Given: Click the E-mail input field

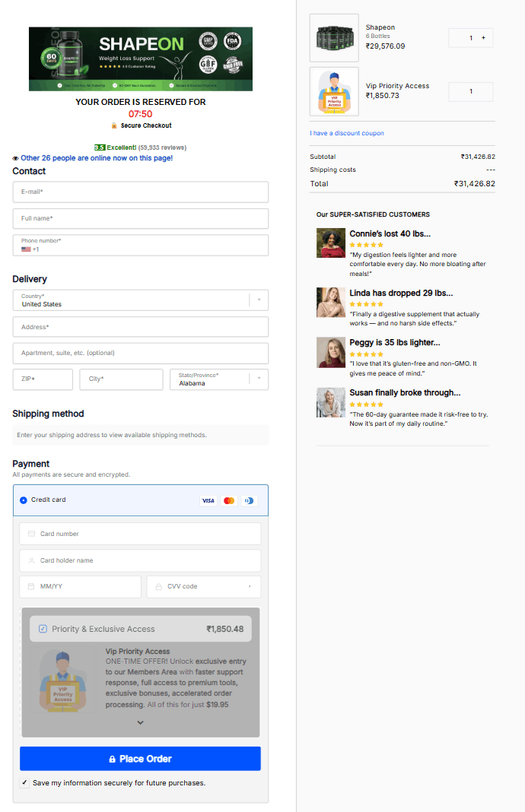Looking at the screenshot, I should pos(141,192).
